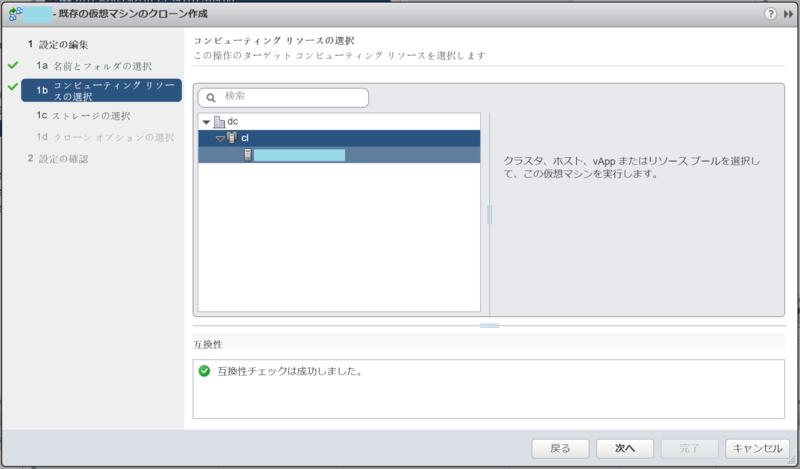
Task: Click the 戻る back button
Action: (x=560, y=449)
